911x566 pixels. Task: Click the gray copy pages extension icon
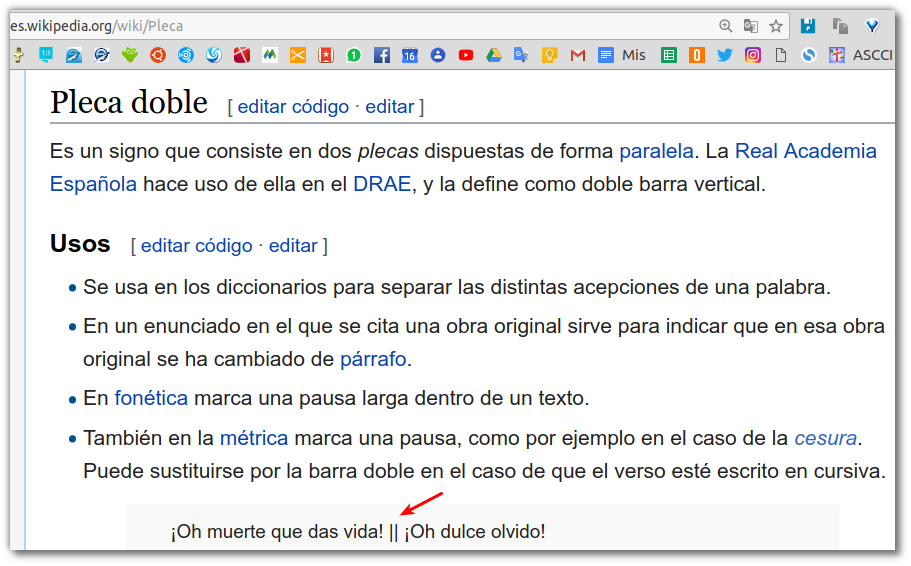[x=840, y=26]
